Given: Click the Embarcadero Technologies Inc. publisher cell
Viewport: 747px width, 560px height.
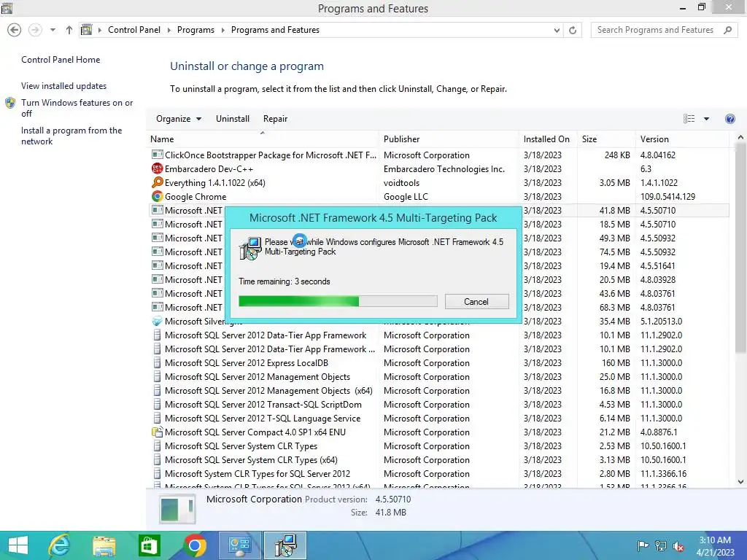Looking at the screenshot, I should click(444, 168).
